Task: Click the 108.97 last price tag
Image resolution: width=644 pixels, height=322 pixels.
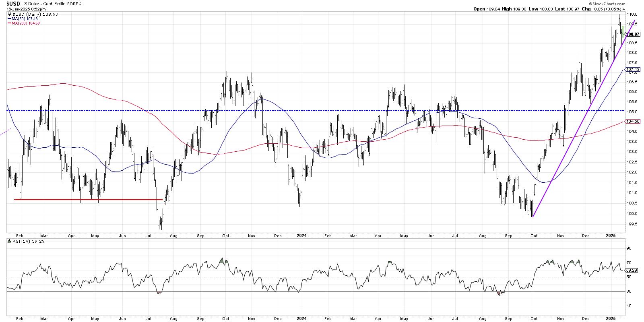Action: click(x=633, y=35)
